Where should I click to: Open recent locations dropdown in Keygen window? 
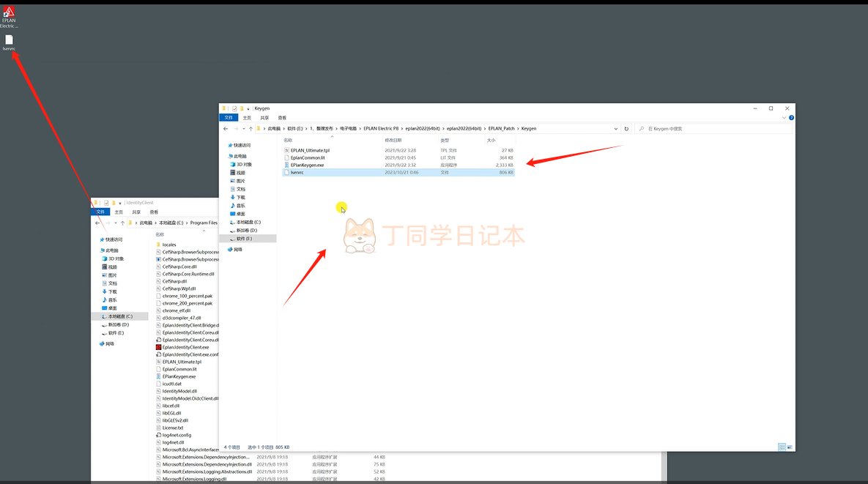(244, 129)
